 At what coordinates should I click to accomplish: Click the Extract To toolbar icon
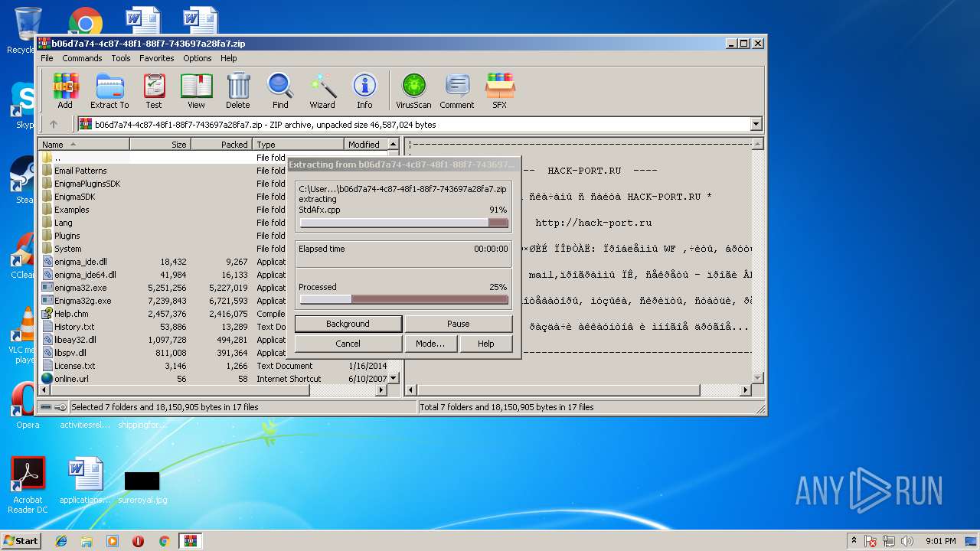coord(109,91)
